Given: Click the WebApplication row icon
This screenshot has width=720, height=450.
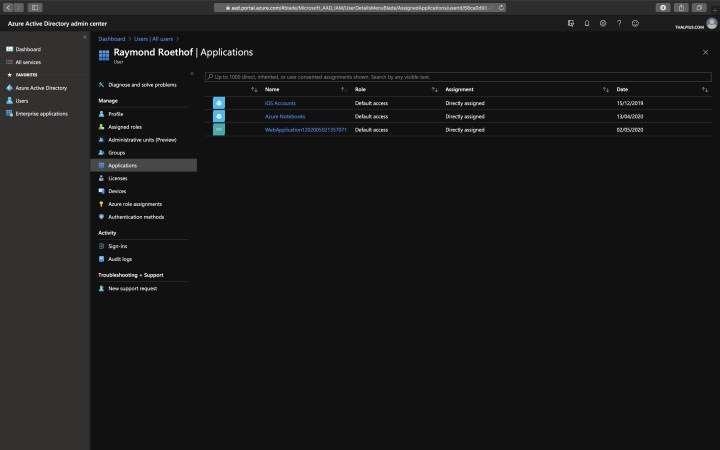Looking at the screenshot, I should coord(219,129).
